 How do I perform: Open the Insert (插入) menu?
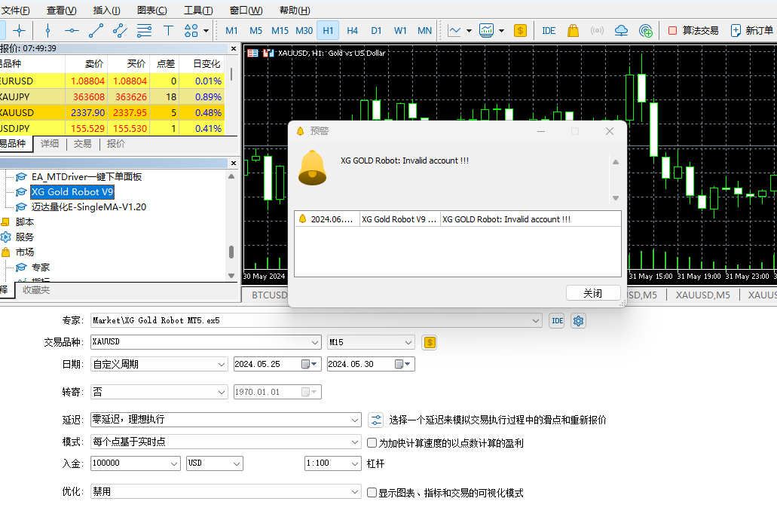click(106, 11)
